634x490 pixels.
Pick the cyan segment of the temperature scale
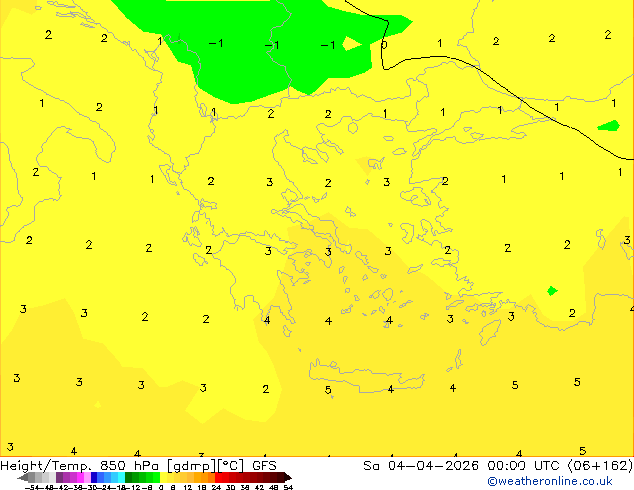click(121, 477)
